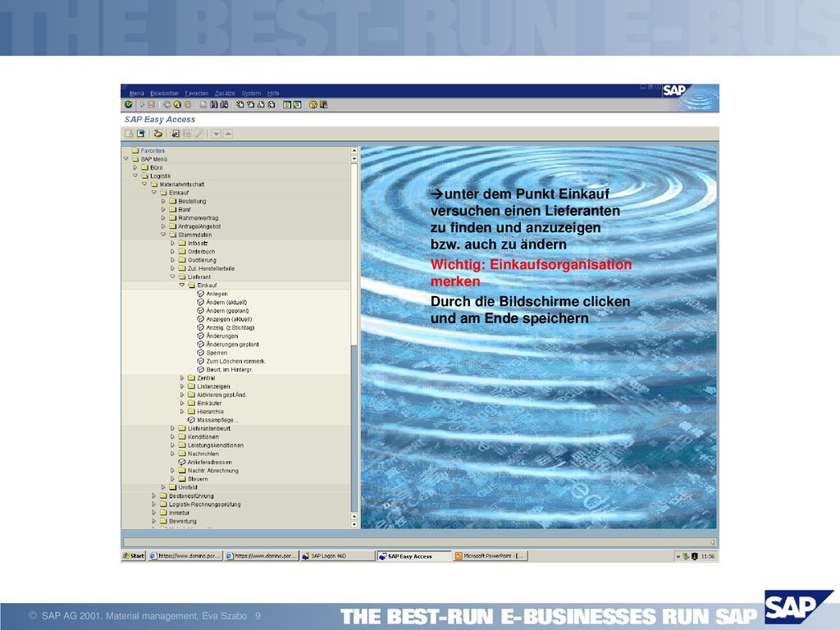Screen dimensions: 840x630
Task: Open the Menü menu
Action: tap(137, 94)
